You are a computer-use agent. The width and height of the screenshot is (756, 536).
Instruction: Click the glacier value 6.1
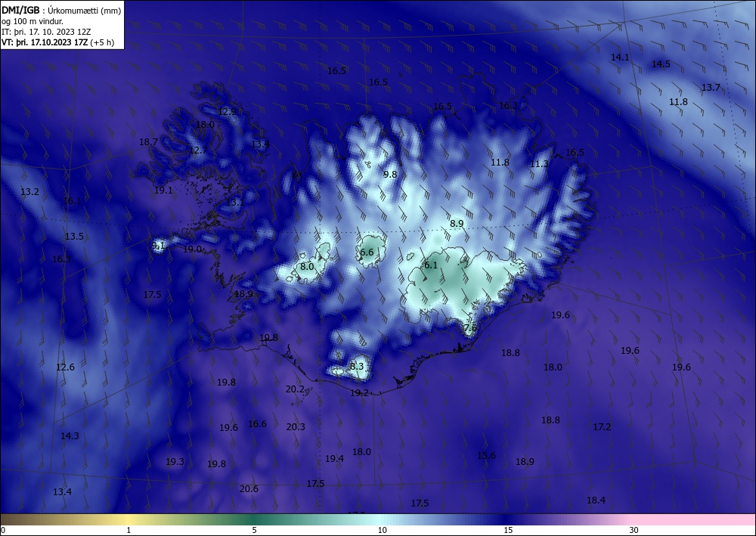tap(431, 265)
